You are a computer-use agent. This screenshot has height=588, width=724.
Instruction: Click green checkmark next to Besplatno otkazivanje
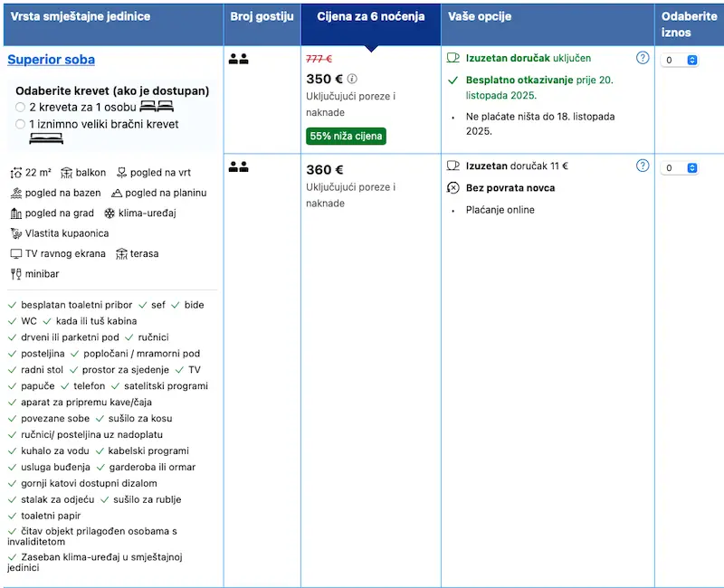[453, 81]
